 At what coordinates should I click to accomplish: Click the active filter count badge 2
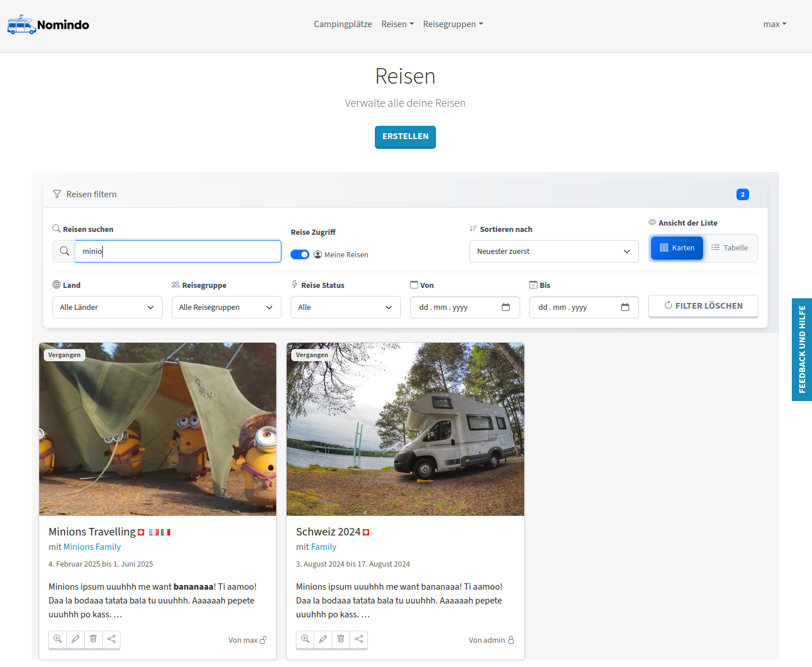(743, 194)
